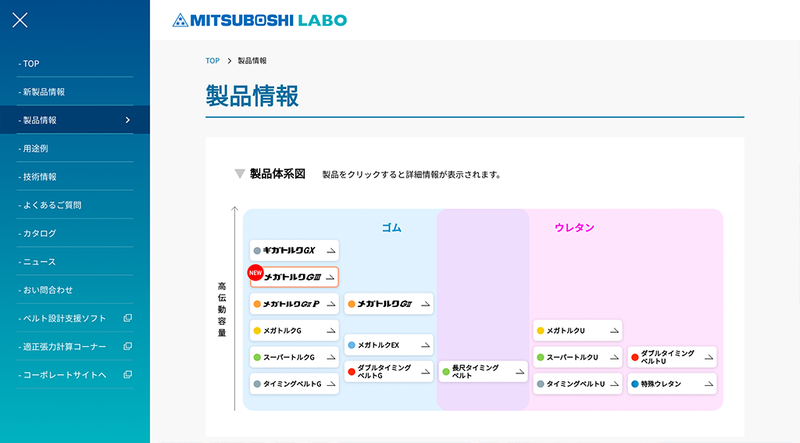Click the gray dot on タイミングベルトU
The image size is (800, 443).
540,384
